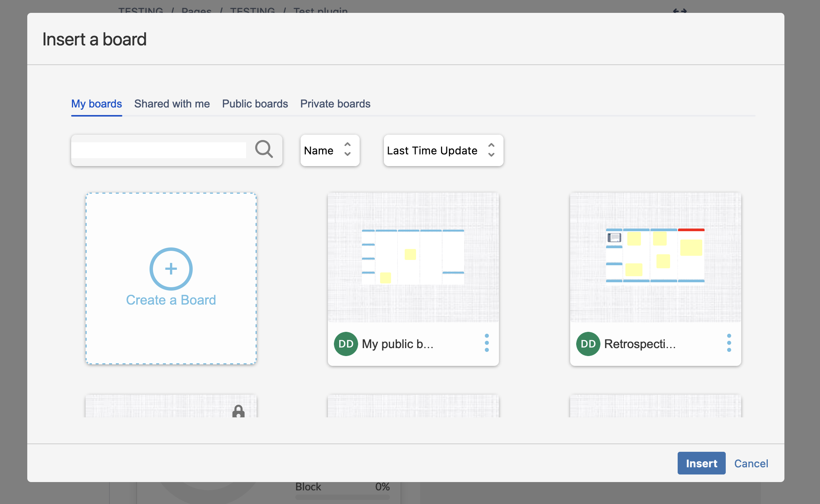Viewport: 820px width, 504px height.
Task: Click DD avatar on Retrospective board
Action: point(588,344)
